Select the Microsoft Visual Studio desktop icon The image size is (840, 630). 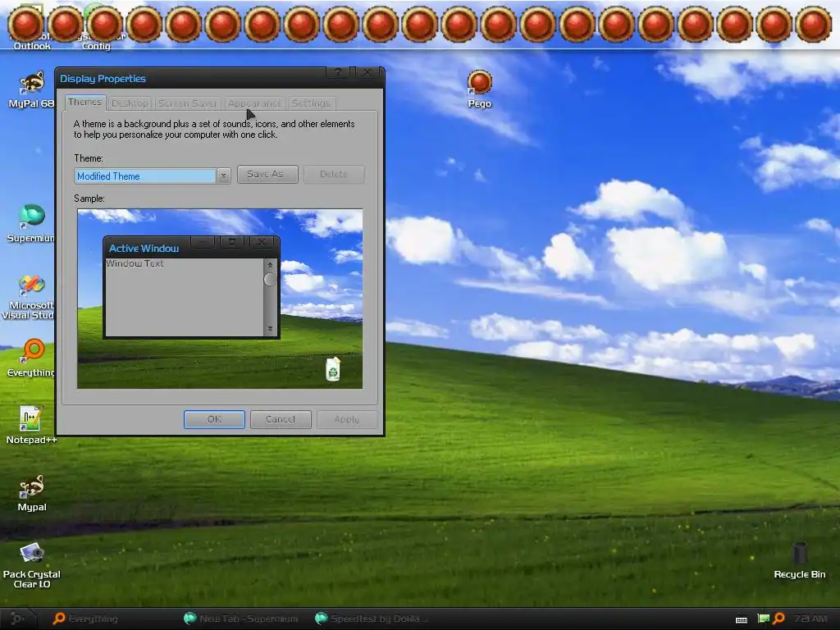click(30, 297)
